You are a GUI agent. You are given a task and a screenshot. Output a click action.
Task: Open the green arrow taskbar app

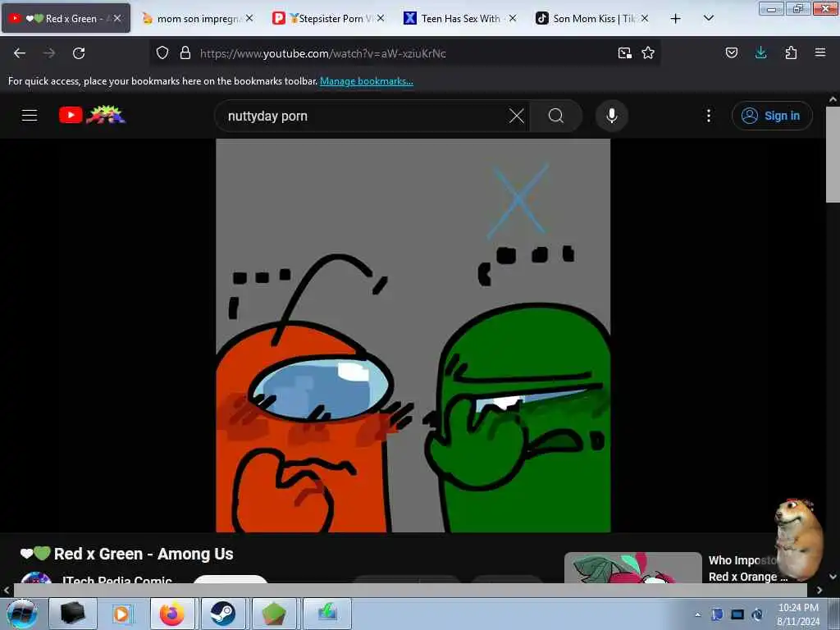click(327, 614)
